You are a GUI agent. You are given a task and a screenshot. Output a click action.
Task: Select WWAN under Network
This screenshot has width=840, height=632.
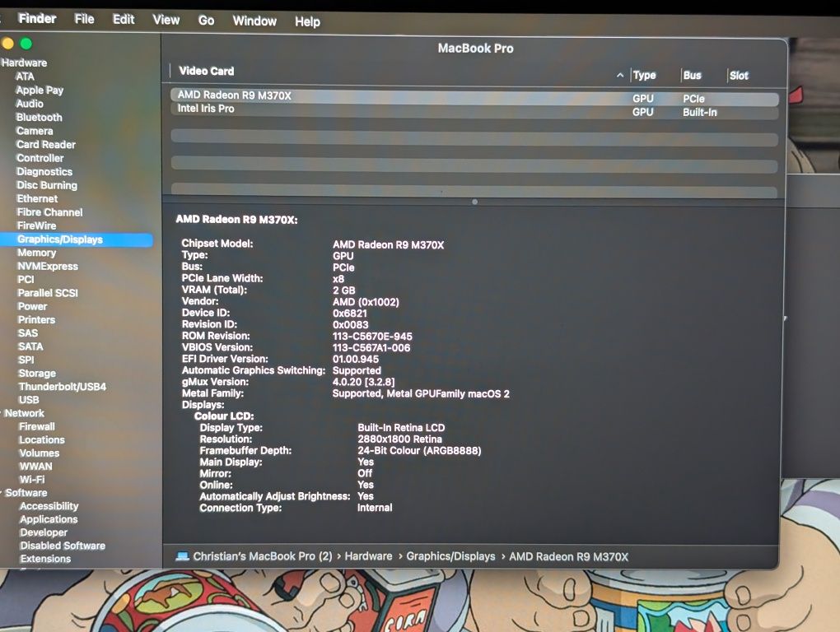coord(36,466)
